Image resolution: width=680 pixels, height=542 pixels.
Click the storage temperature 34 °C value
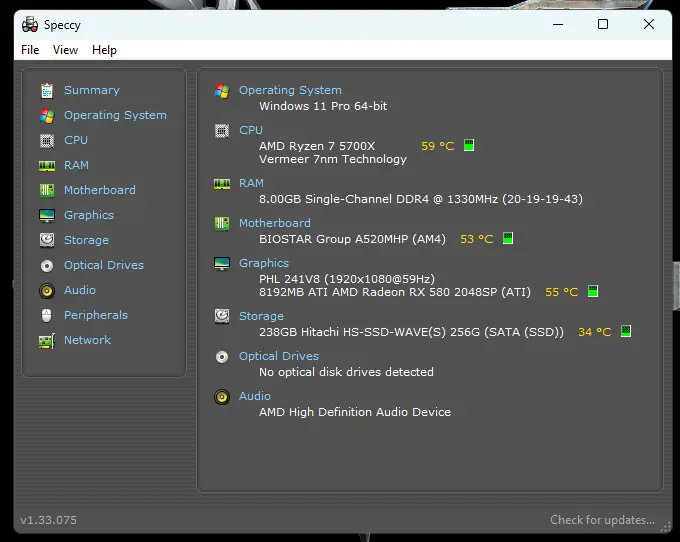595,332
